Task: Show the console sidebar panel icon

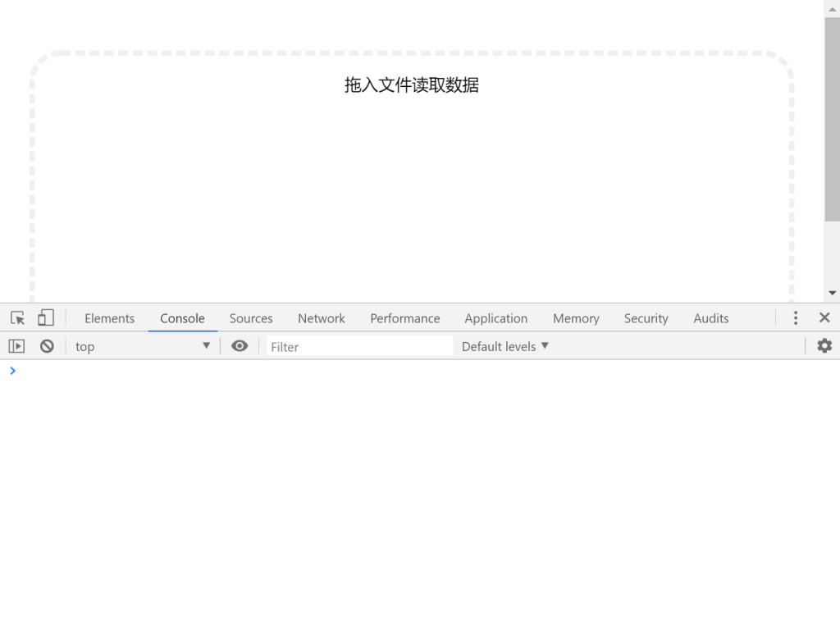Action: coord(16,345)
